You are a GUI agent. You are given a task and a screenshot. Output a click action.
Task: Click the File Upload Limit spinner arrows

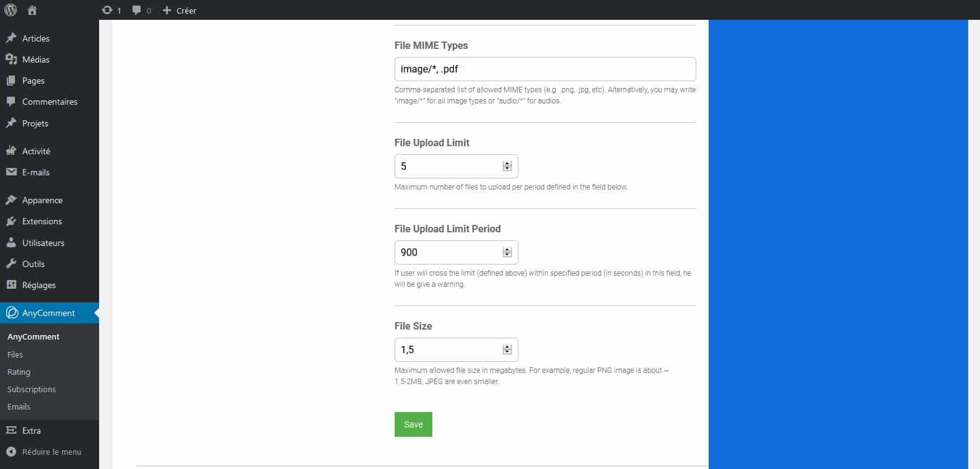pos(507,166)
